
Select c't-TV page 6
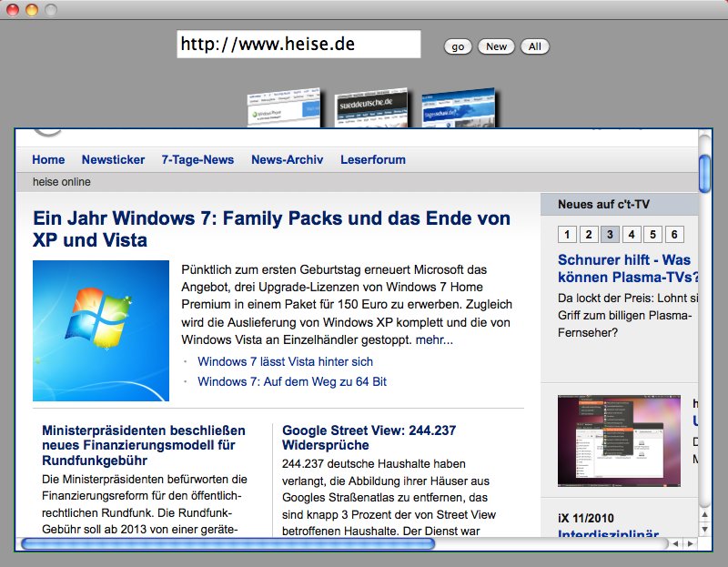(x=674, y=235)
